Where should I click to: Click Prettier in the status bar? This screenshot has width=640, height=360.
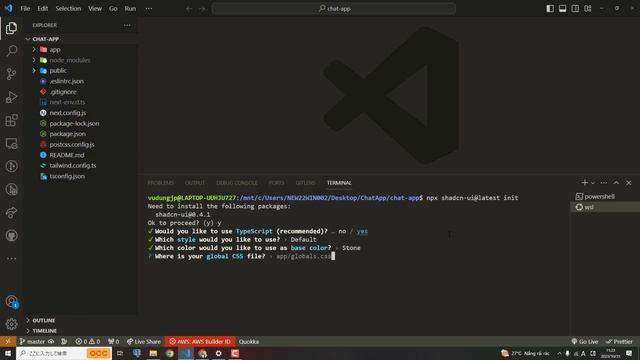coord(619,341)
